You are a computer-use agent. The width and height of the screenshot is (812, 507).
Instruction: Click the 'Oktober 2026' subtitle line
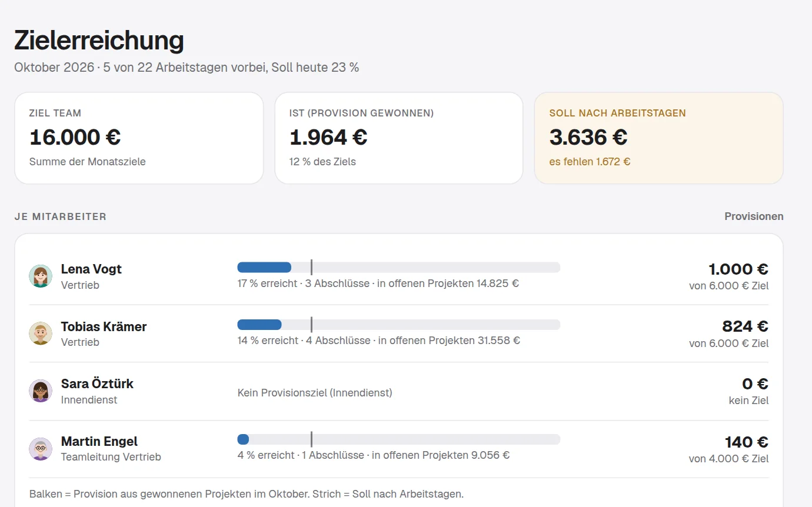pos(187,68)
